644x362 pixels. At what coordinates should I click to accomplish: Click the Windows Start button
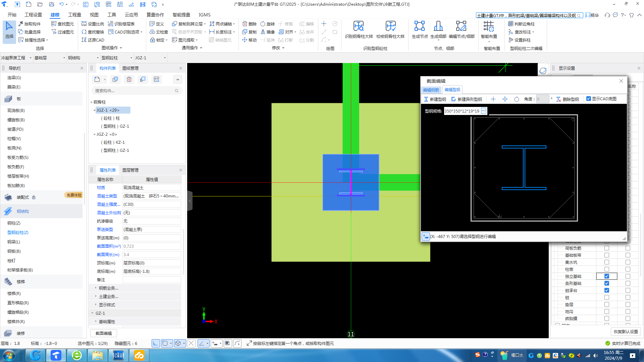[9, 355]
